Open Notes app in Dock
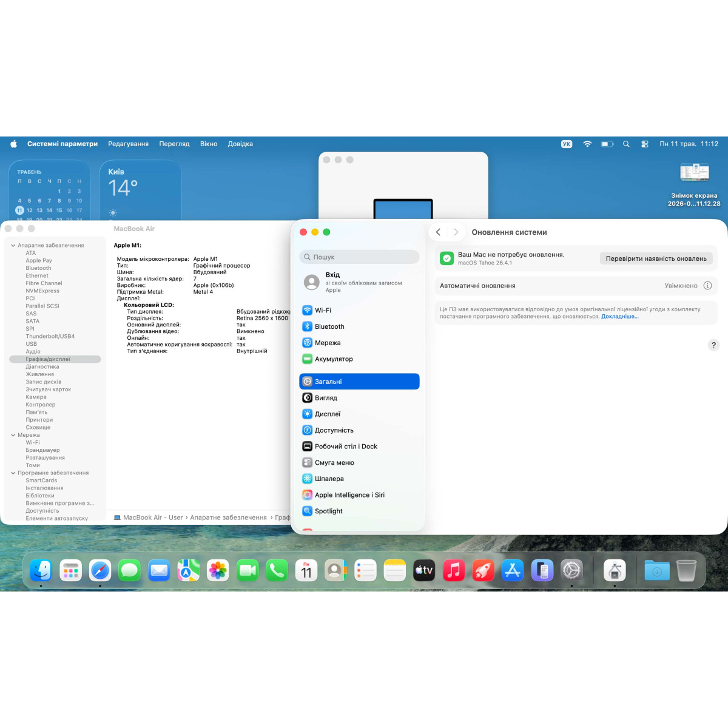The image size is (728, 728). [x=394, y=570]
